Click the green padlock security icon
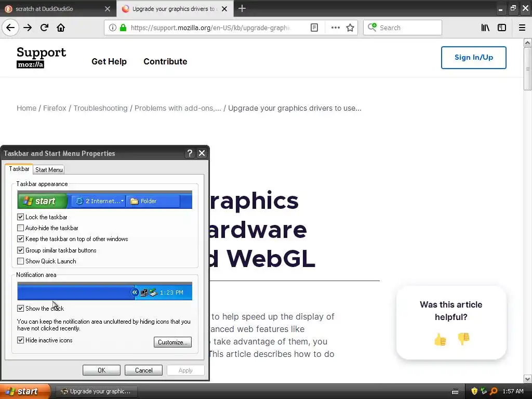Screen dimensions: 532x399 click(123, 28)
